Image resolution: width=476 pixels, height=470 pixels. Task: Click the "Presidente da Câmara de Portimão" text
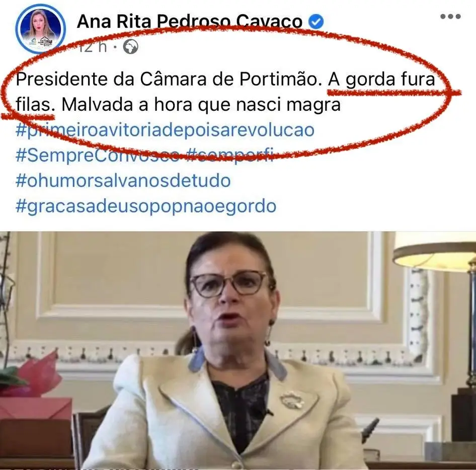[x=169, y=80]
